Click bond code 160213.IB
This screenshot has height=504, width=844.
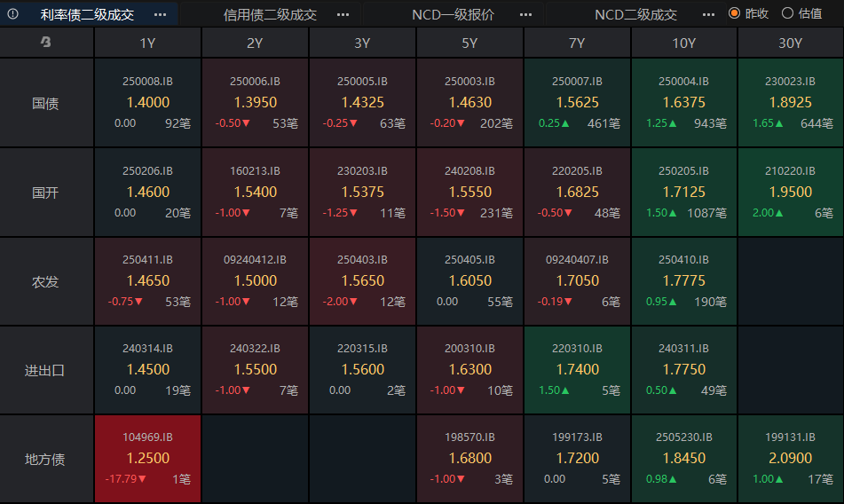[255, 170]
